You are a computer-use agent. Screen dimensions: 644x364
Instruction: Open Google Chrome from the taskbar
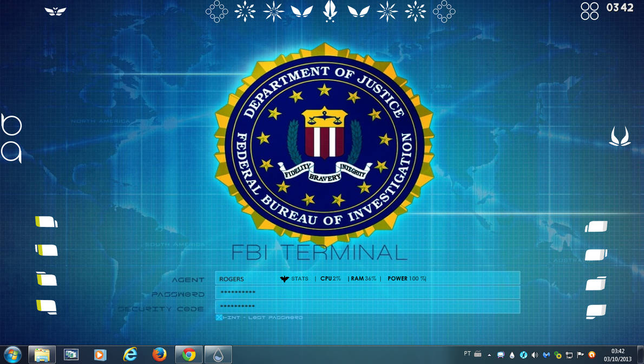pyautogui.click(x=188, y=355)
